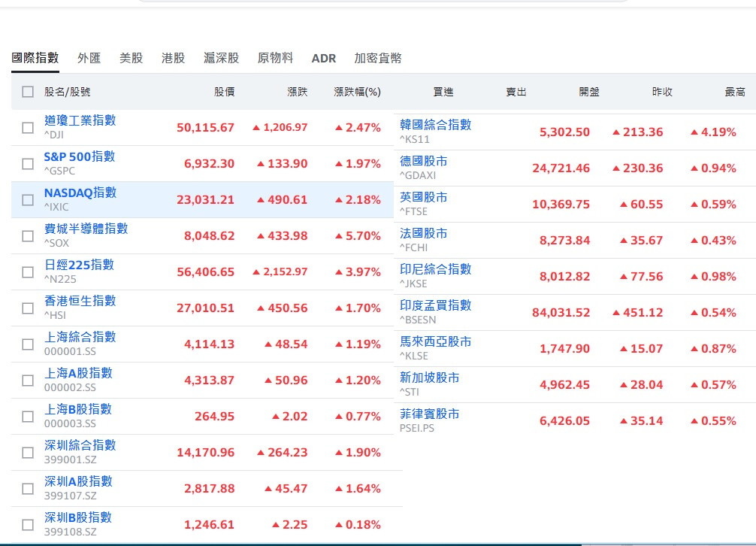View the 韓國綜合指數 details
The image size is (756, 546).
[x=435, y=125]
